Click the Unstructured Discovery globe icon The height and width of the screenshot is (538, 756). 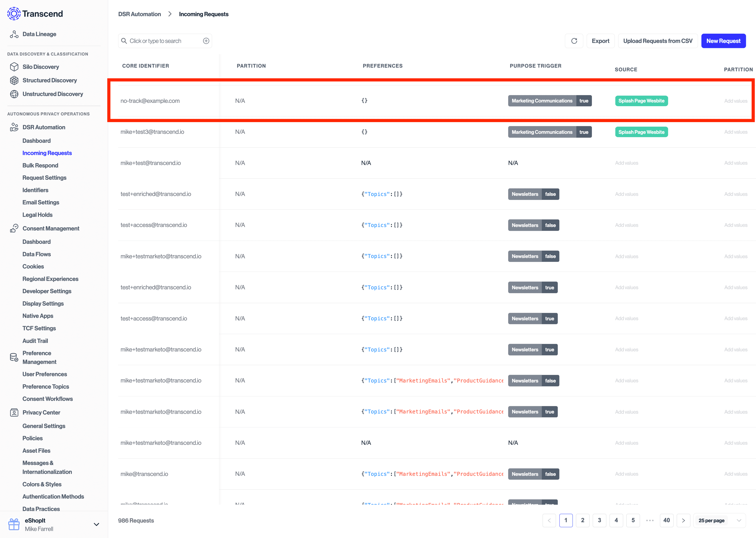pyautogui.click(x=14, y=94)
